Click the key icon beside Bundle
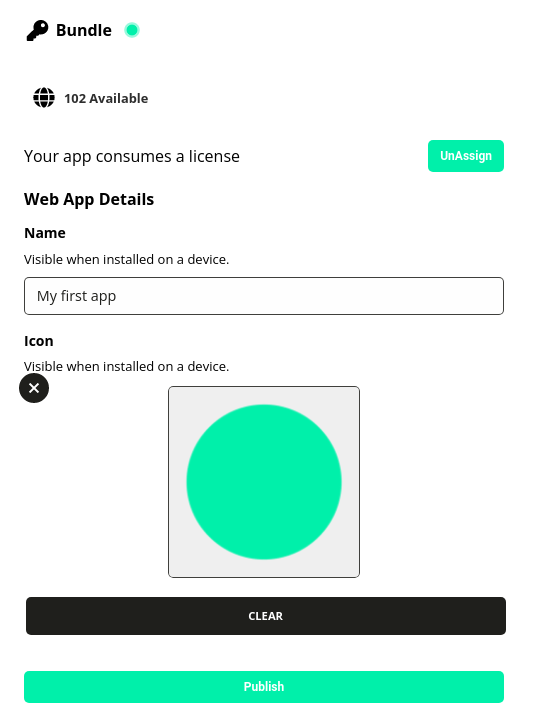The height and width of the screenshot is (725, 535). coord(37,31)
